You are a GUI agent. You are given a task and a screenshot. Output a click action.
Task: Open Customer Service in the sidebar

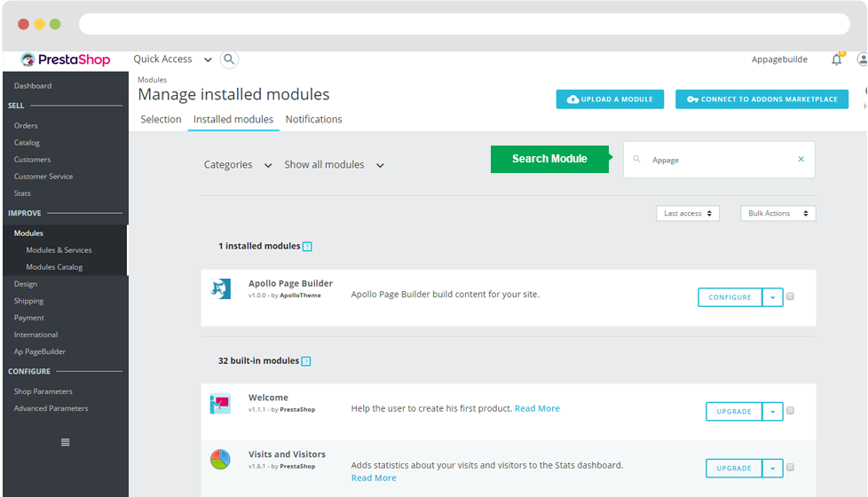43,177
